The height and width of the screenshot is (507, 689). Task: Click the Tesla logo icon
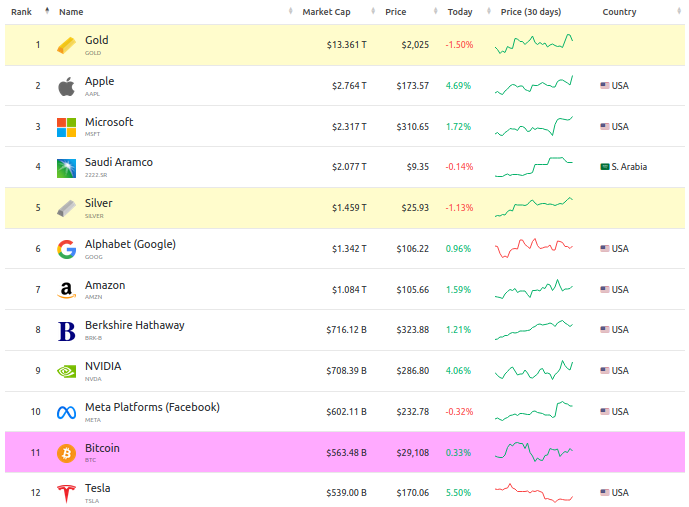click(x=66, y=493)
